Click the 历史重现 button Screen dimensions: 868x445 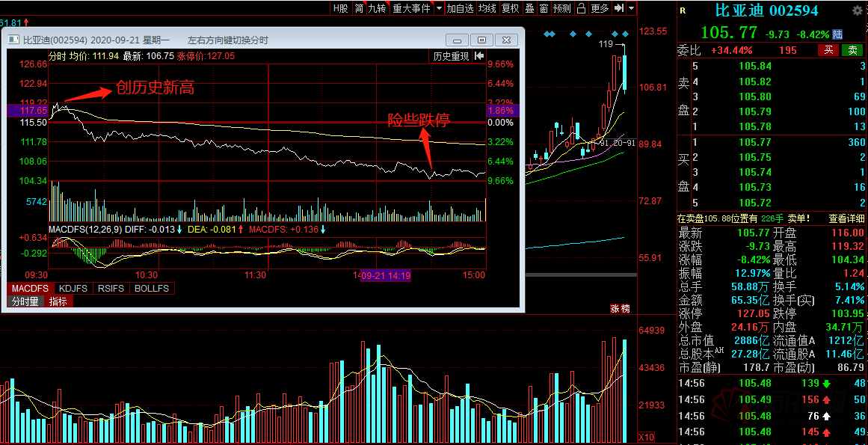click(451, 56)
